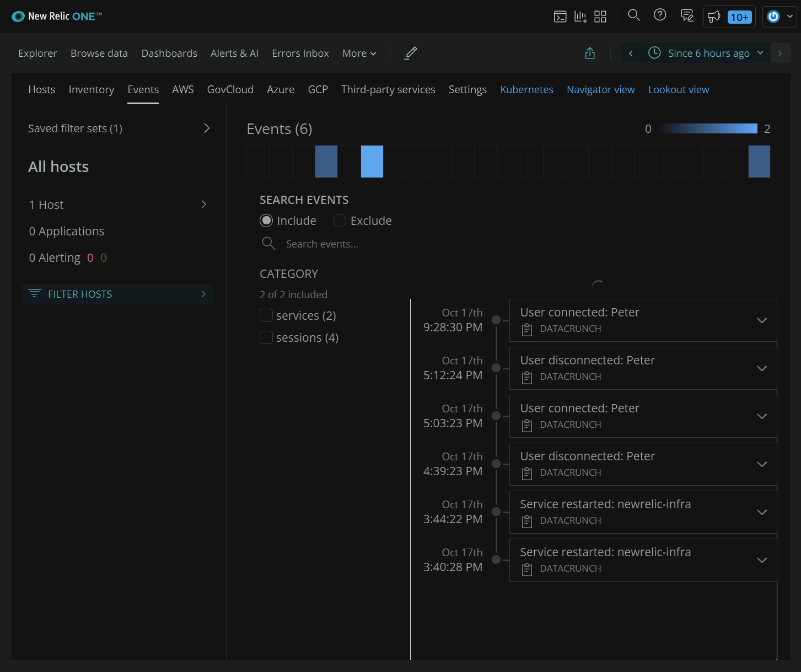The height and width of the screenshot is (672, 801).
Task: Expand the 5:12:24 PM User disconnected event
Action: pyautogui.click(x=762, y=368)
